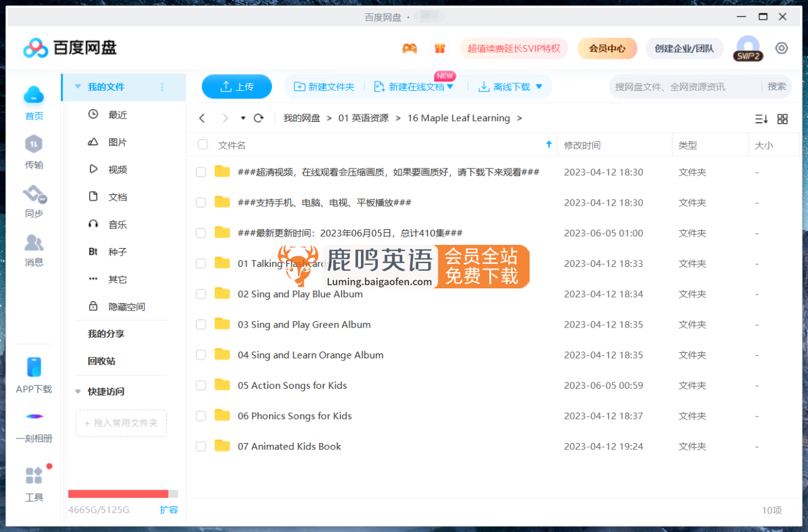The width and height of the screenshot is (808, 532).
Task: Open the 首页 home cloud icon
Action: click(34, 95)
